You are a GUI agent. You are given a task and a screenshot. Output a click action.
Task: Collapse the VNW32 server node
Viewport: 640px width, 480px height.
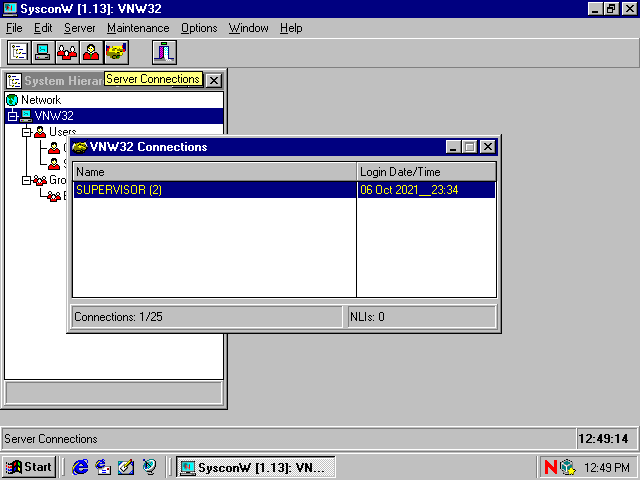[12, 116]
